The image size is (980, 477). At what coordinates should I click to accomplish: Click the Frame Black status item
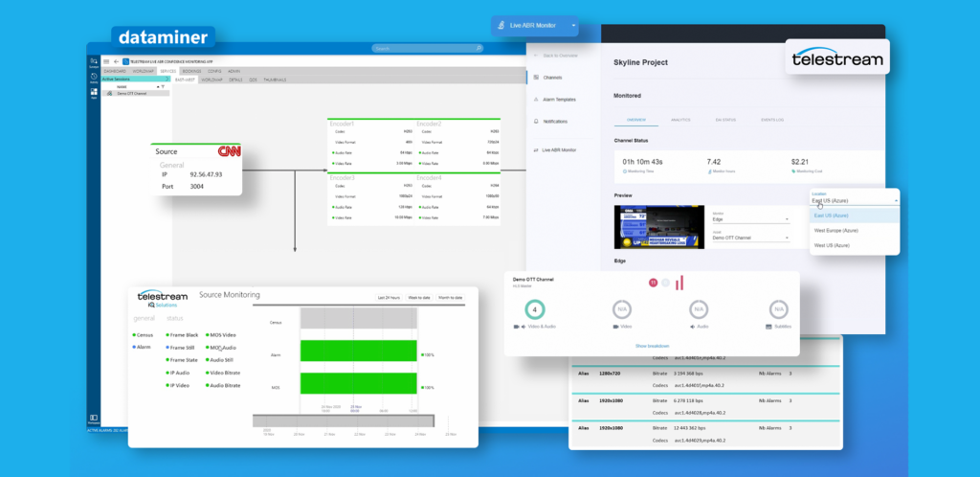click(182, 335)
